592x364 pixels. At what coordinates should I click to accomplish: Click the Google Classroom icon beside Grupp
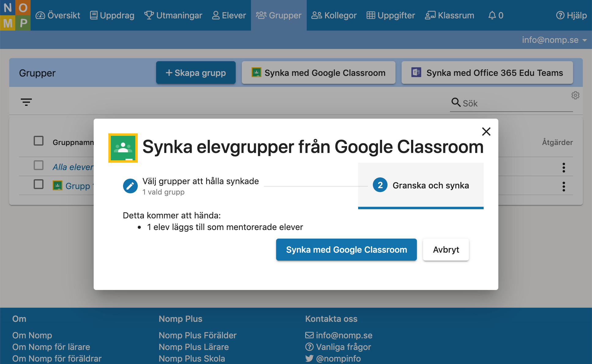[58, 185]
